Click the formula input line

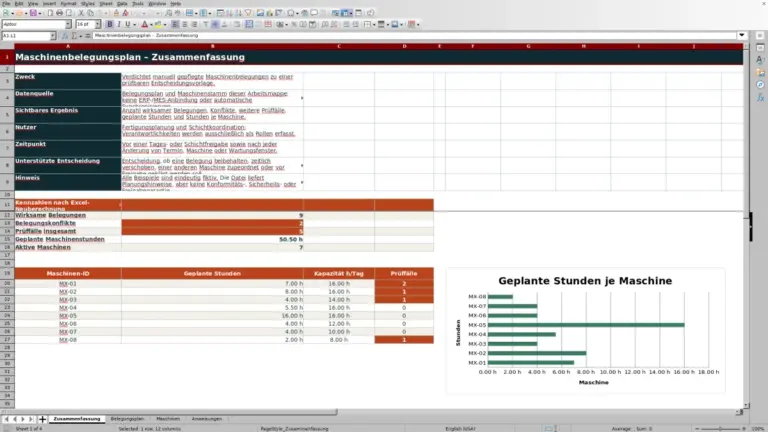pyautogui.click(x=414, y=35)
